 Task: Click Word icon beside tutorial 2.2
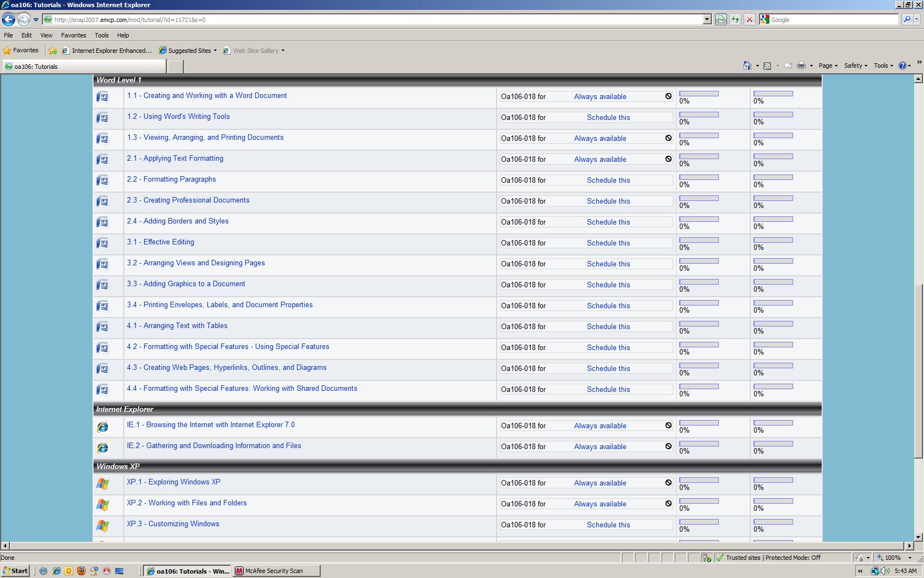click(102, 181)
